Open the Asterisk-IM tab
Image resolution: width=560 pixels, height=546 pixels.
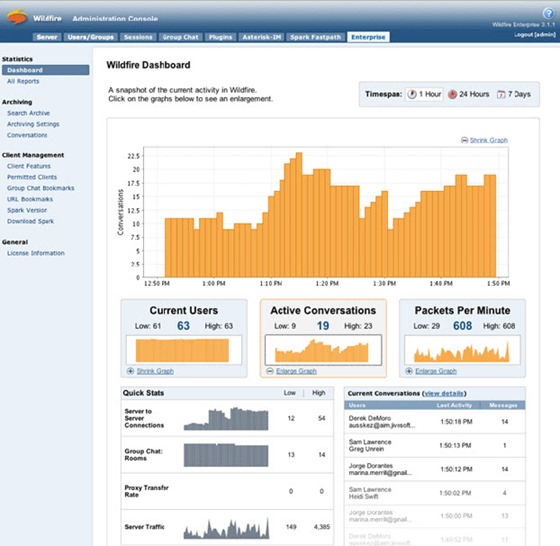pyautogui.click(x=261, y=37)
